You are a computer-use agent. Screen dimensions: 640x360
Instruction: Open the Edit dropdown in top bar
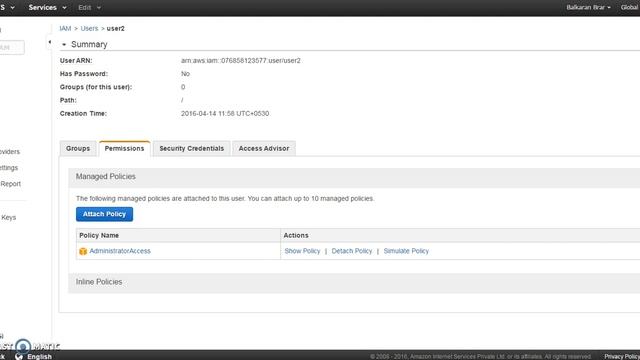tap(89, 7)
